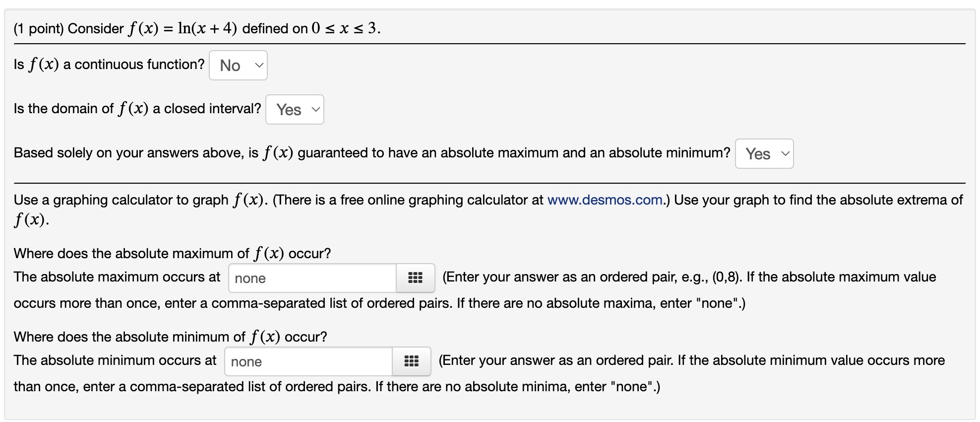
Task: Open the closed interval dropdown showing 'Yes'
Action: (295, 109)
